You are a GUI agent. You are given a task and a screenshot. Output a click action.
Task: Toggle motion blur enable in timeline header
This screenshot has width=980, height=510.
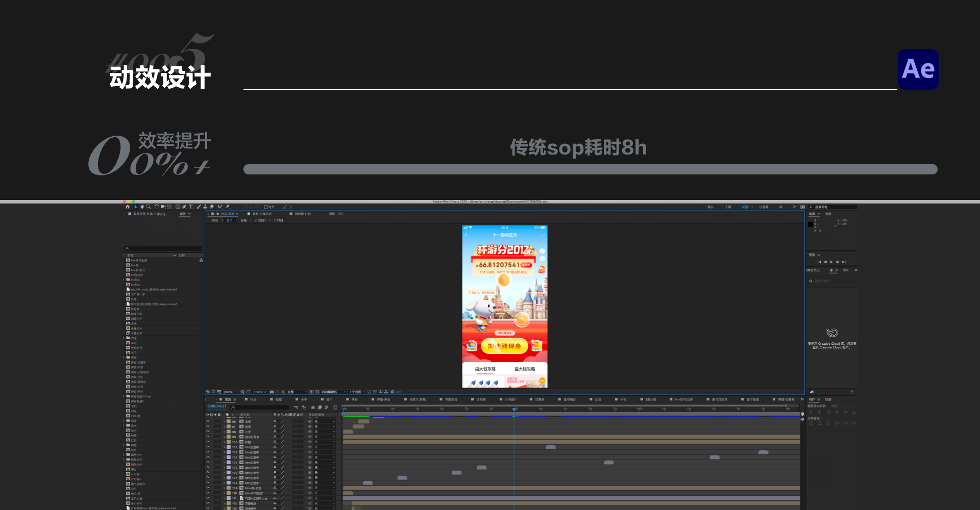326,407
